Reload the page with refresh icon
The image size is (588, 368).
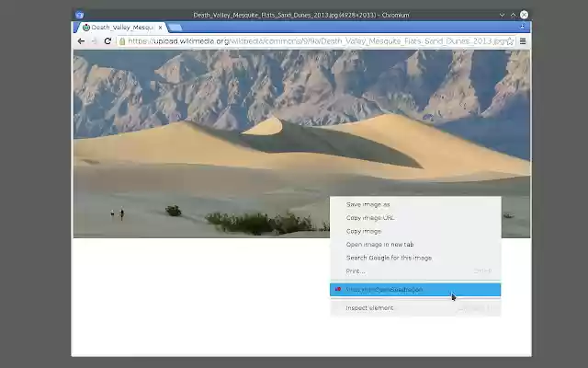coord(107,41)
